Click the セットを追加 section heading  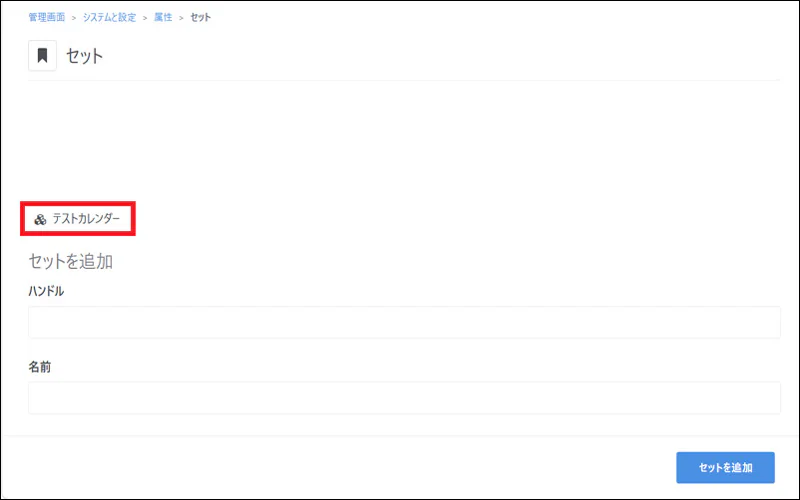71,261
